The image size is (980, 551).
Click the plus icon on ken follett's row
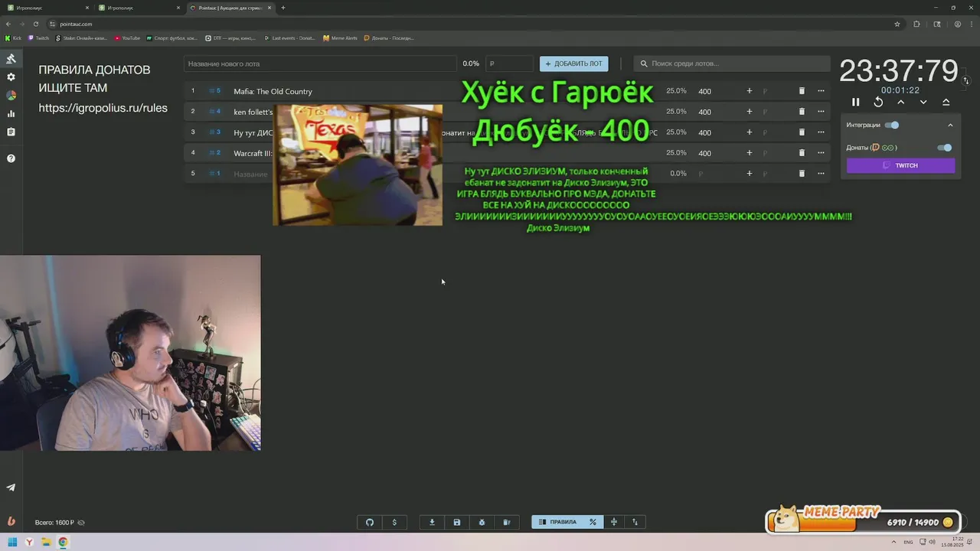point(750,112)
